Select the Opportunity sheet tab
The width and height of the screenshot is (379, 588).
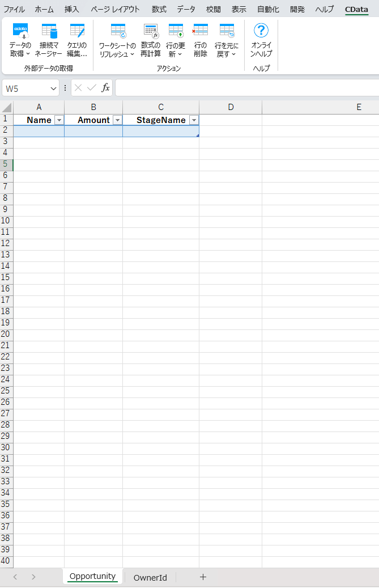pyautogui.click(x=92, y=576)
